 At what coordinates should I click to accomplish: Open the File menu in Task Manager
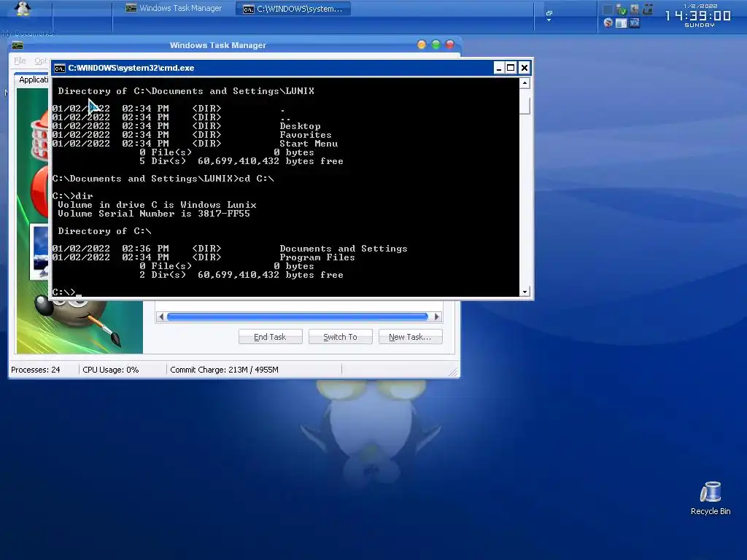click(x=20, y=61)
